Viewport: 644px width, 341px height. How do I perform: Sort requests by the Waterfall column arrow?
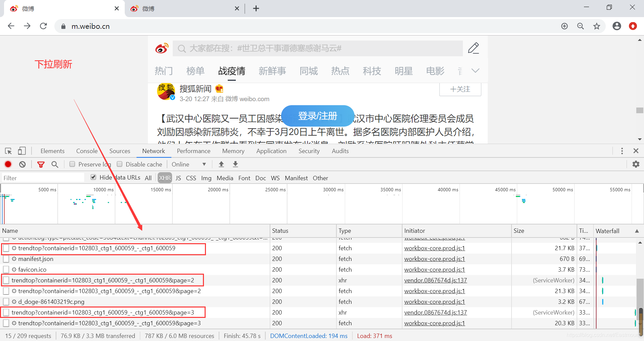[x=637, y=231]
